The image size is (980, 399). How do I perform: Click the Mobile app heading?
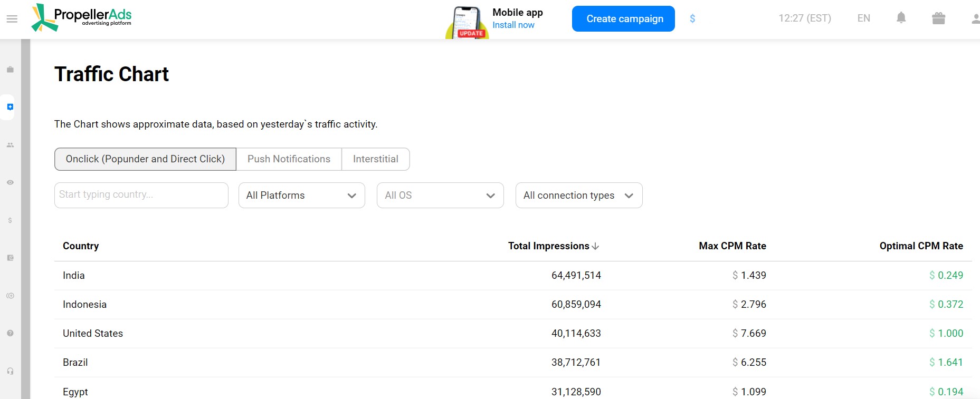[517, 12]
